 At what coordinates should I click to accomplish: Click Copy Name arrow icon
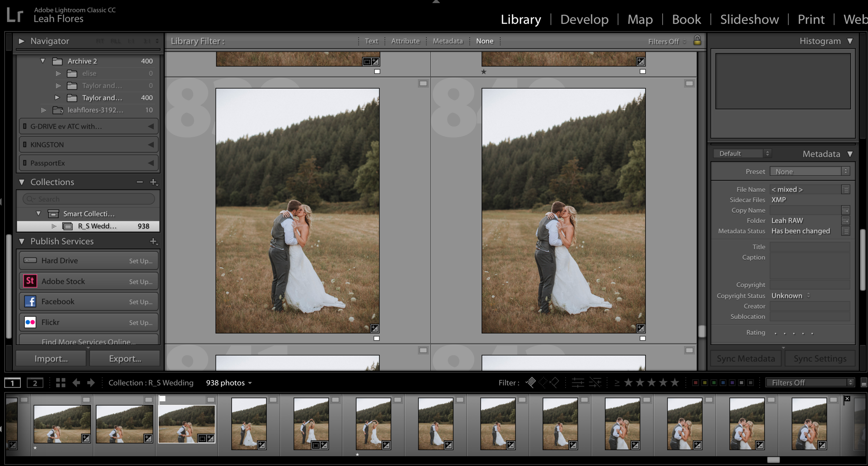(x=845, y=210)
